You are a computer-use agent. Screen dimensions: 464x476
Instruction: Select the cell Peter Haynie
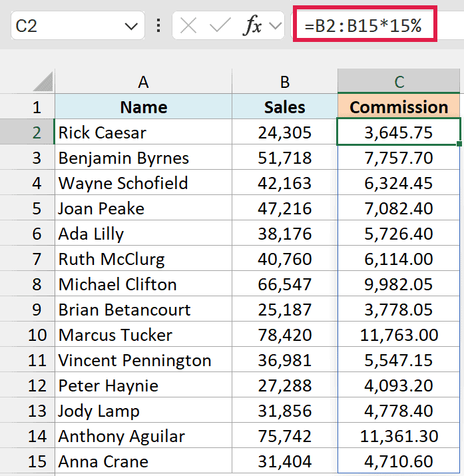pyautogui.click(x=143, y=385)
